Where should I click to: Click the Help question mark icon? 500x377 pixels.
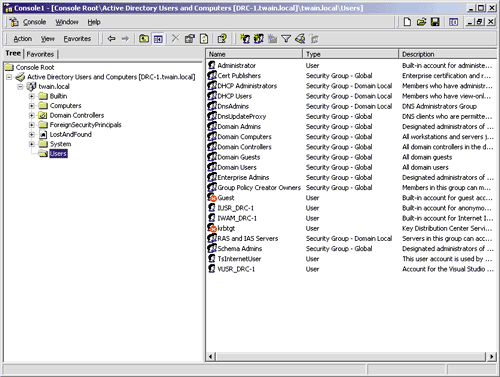pos(222,39)
